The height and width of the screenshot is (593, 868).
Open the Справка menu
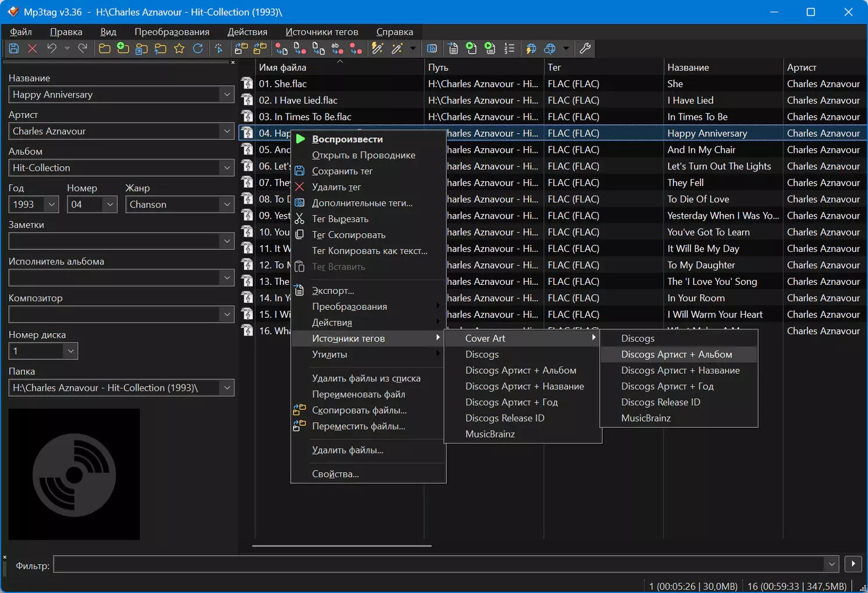pyautogui.click(x=394, y=32)
